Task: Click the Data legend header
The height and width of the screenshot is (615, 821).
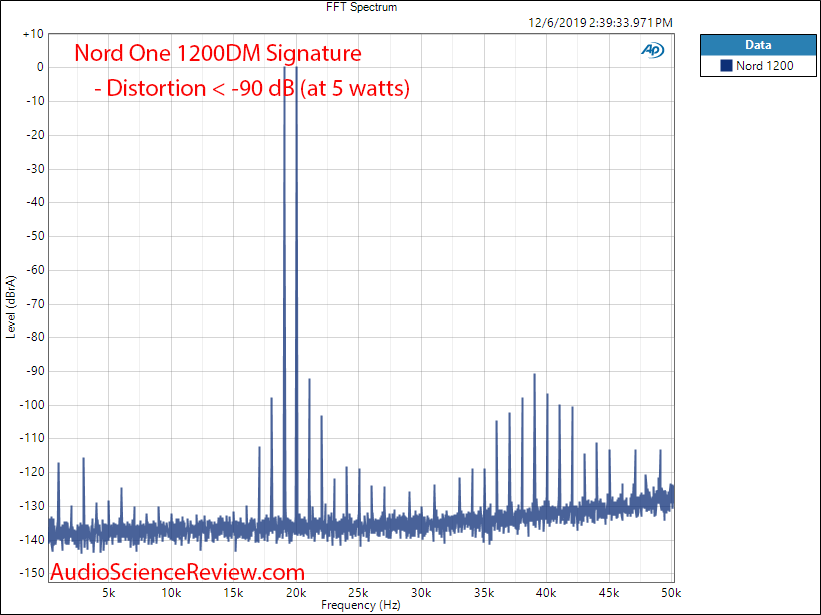Action: coord(758,45)
